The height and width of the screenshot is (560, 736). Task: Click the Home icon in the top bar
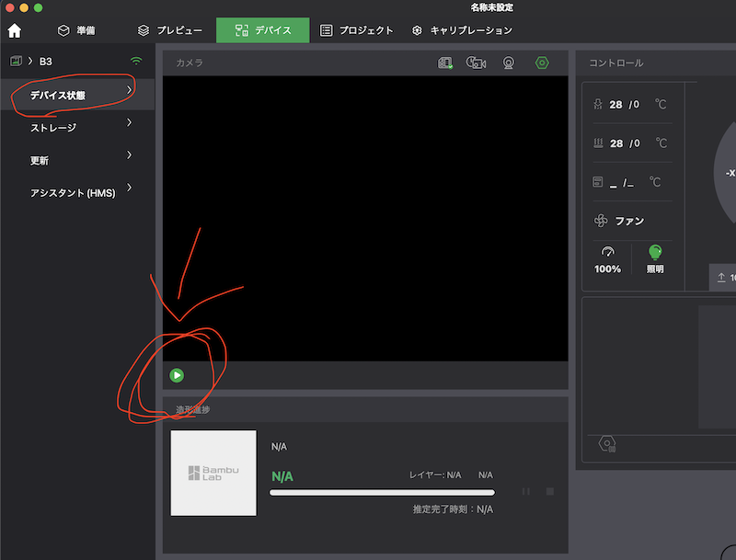14,30
